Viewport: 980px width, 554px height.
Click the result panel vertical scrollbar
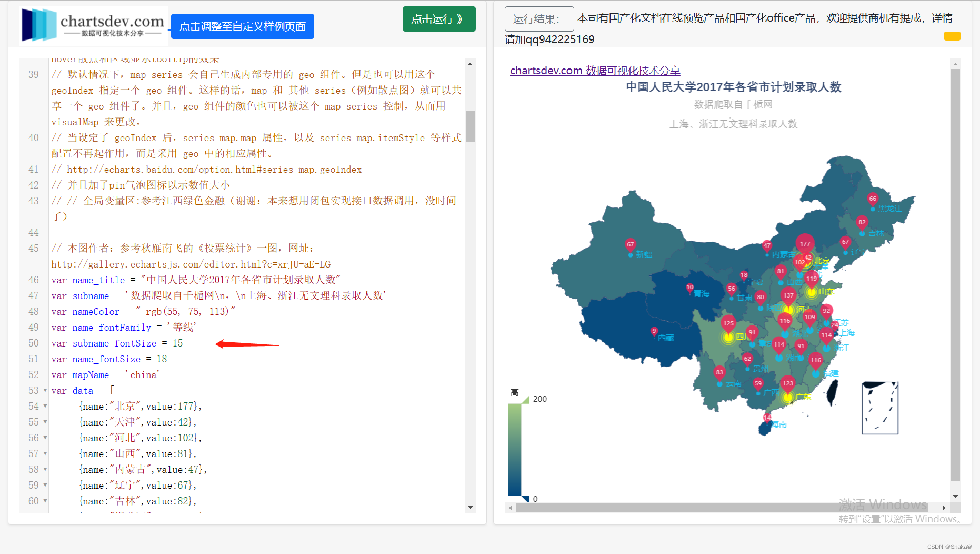(955, 275)
